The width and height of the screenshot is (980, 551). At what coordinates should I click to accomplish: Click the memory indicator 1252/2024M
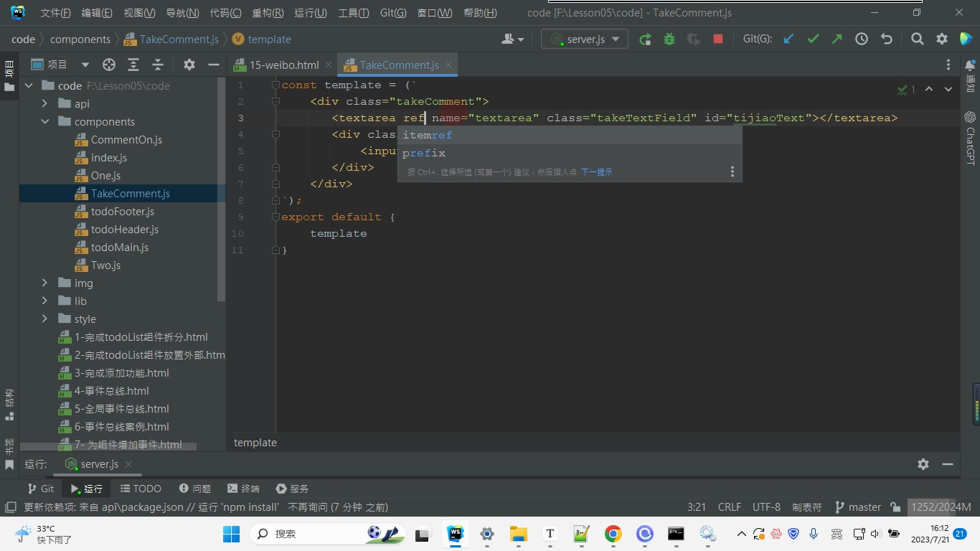(941, 507)
